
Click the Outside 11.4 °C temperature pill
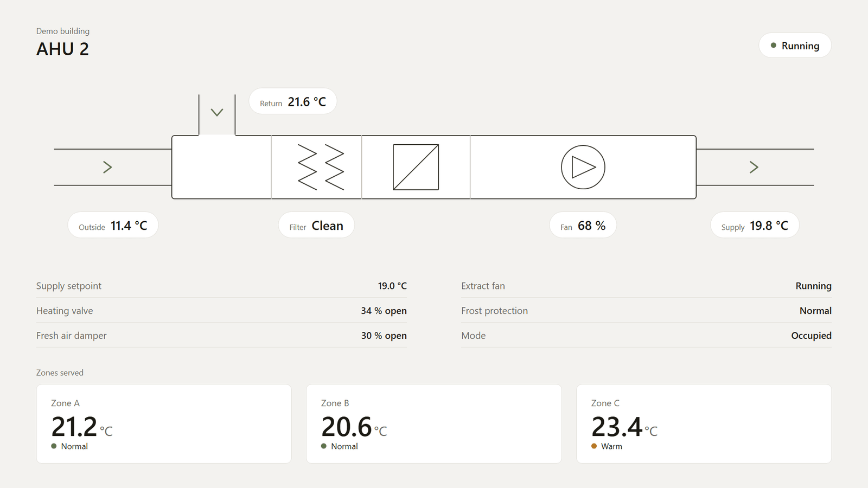(113, 225)
